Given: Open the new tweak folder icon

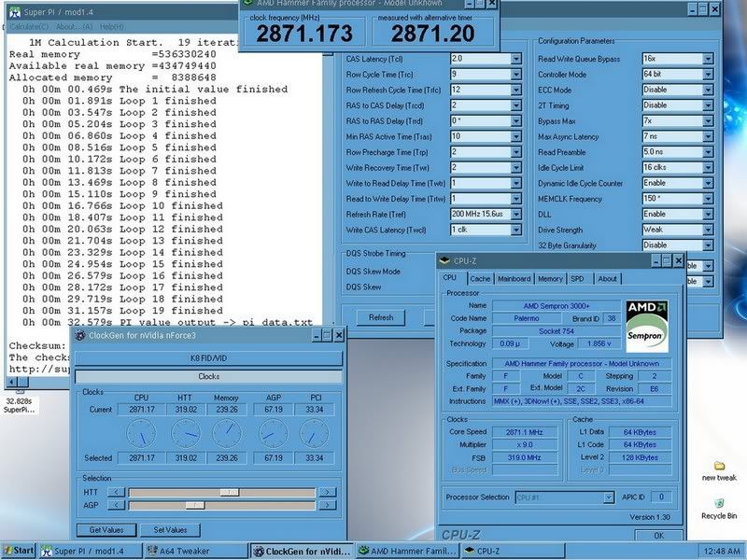Looking at the screenshot, I should (x=718, y=466).
